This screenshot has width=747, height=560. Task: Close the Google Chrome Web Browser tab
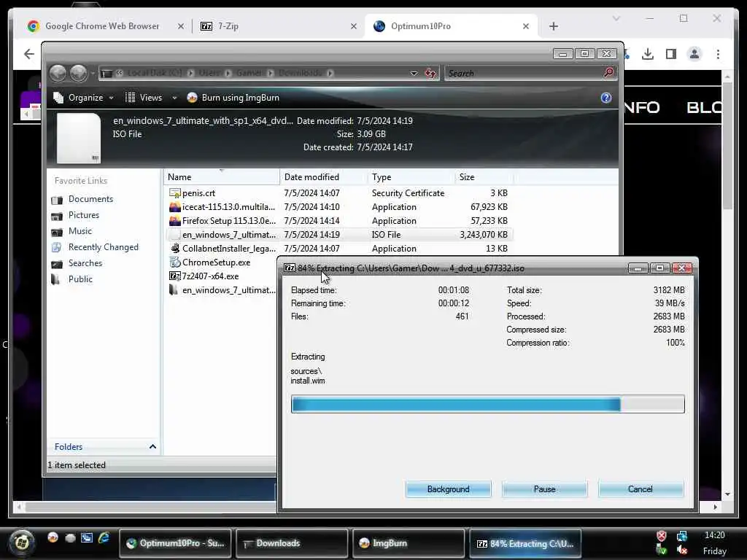pos(181,26)
